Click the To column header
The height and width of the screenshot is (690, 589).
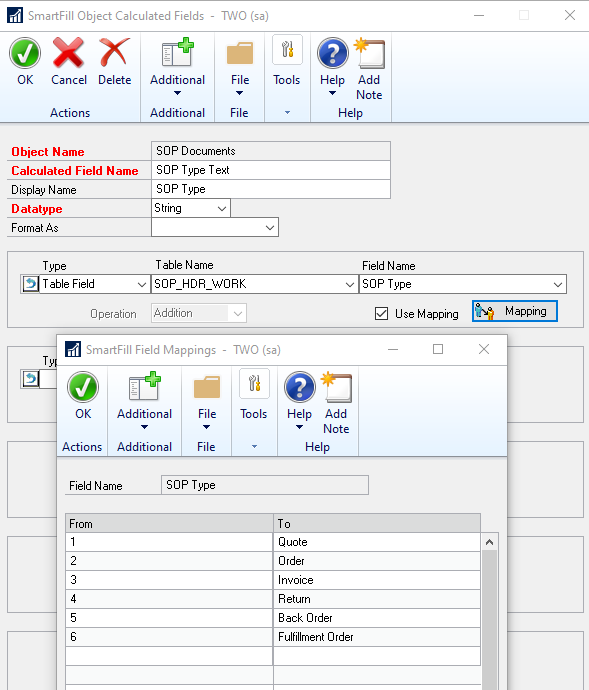(x=377, y=524)
